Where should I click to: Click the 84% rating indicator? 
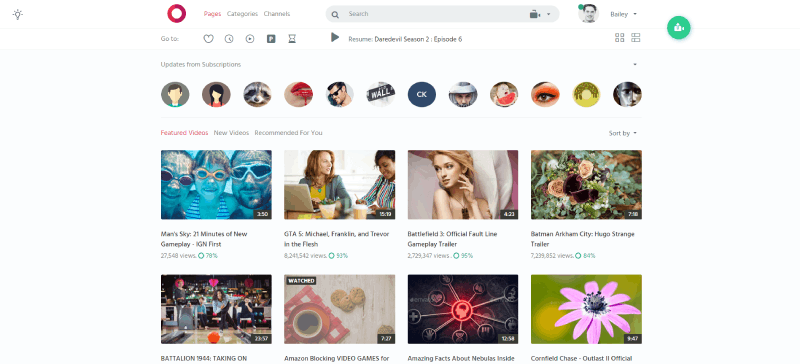point(585,256)
